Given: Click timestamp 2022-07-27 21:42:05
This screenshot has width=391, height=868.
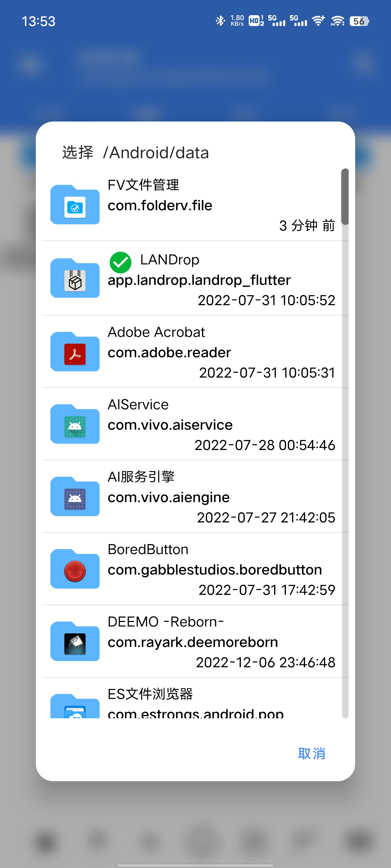Looking at the screenshot, I should point(266,518).
